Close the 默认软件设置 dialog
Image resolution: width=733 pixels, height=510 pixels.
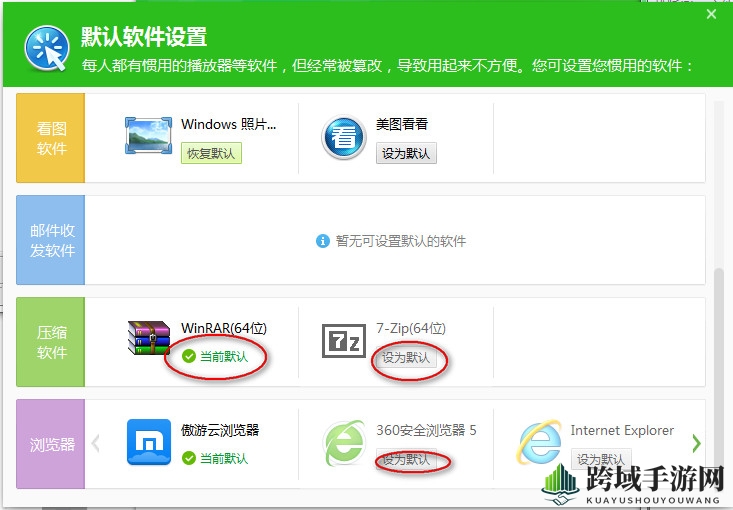[711, 14]
